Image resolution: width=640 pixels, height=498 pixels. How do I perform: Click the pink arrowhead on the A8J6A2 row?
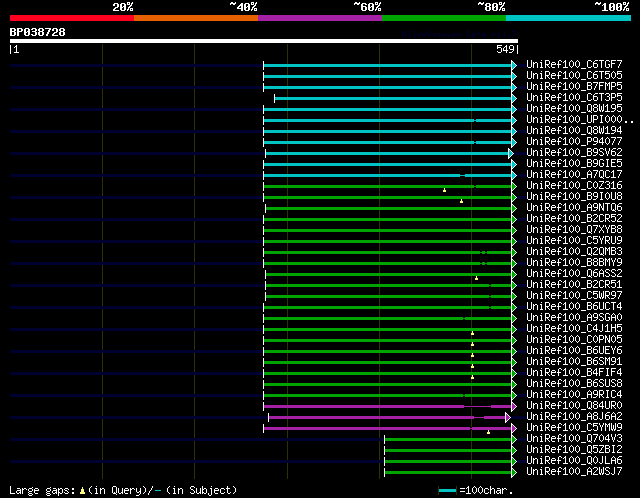coord(508,417)
